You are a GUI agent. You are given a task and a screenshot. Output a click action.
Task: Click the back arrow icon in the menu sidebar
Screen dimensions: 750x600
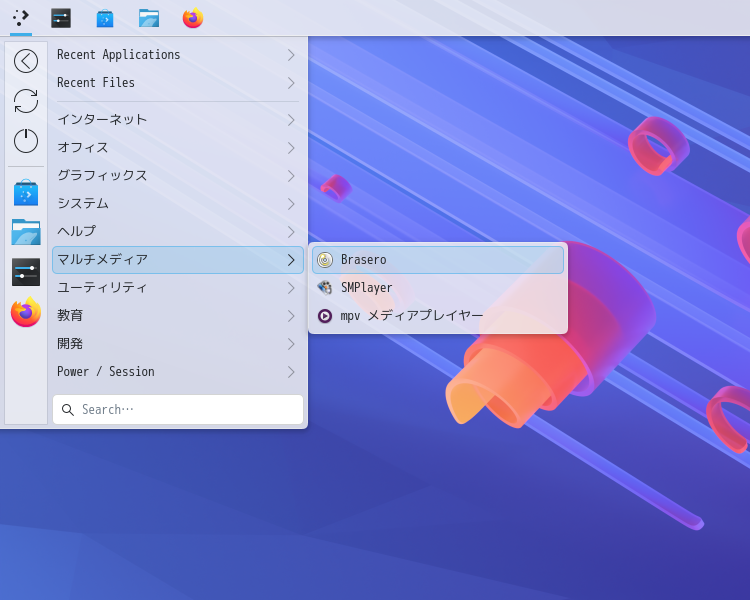click(26, 61)
